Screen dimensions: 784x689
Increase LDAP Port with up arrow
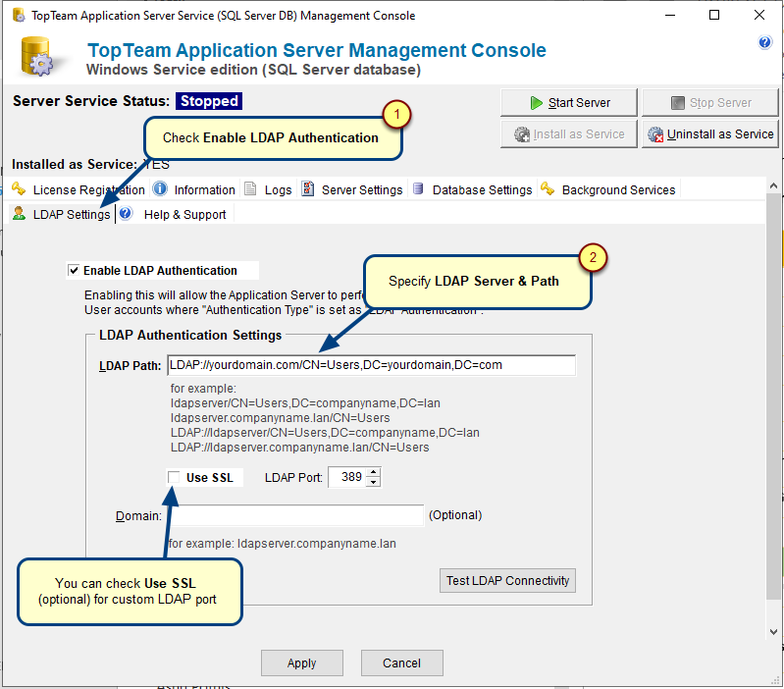[374, 472]
